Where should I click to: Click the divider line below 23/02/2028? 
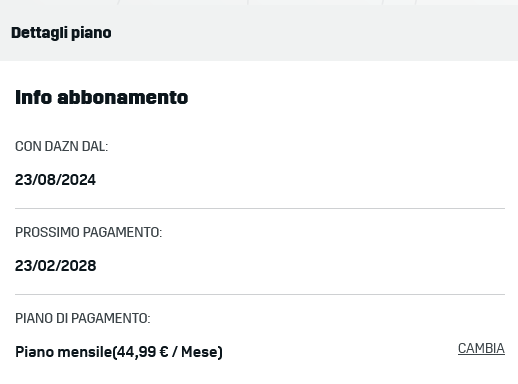[x=260, y=294]
